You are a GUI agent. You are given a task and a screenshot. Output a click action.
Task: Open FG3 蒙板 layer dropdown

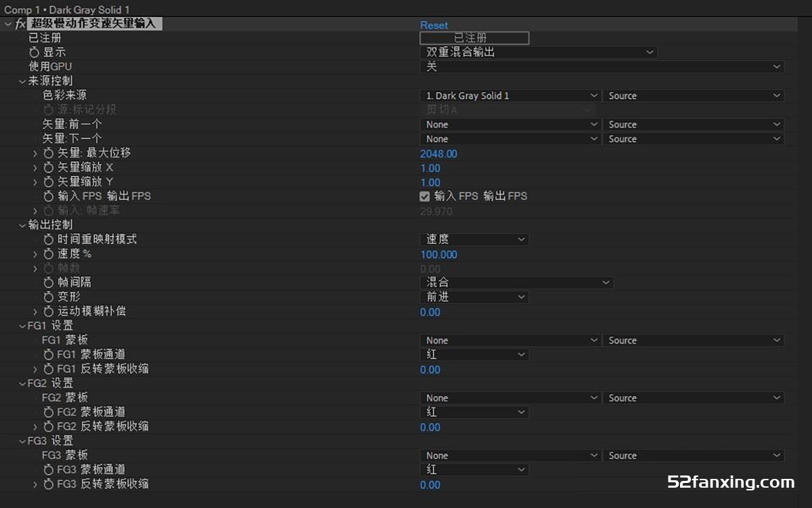[510, 456]
